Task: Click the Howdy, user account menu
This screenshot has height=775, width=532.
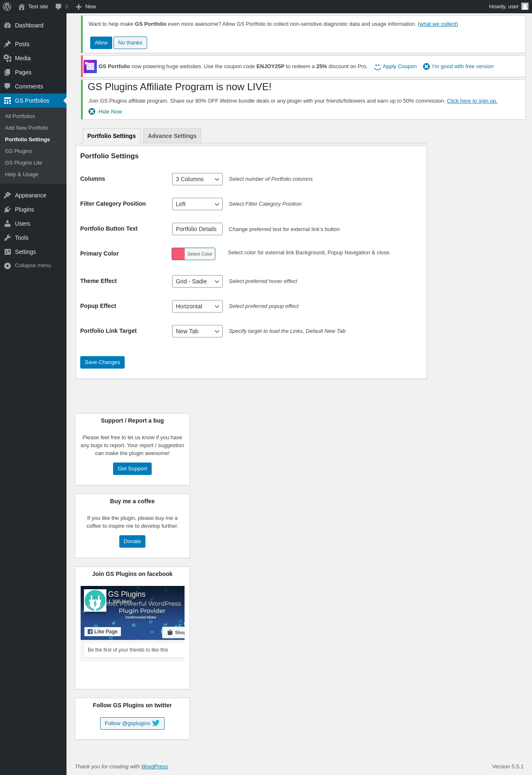Action: [508, 7]
